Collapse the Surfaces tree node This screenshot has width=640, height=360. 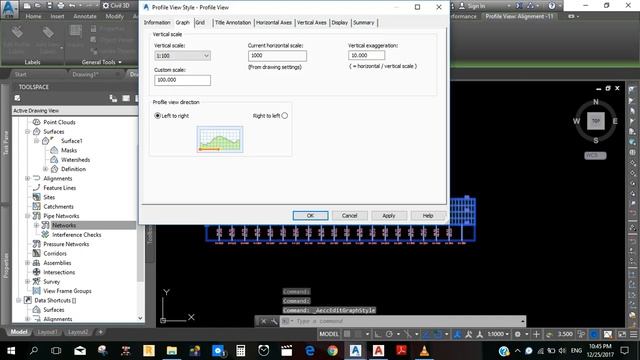coord(27,131)
